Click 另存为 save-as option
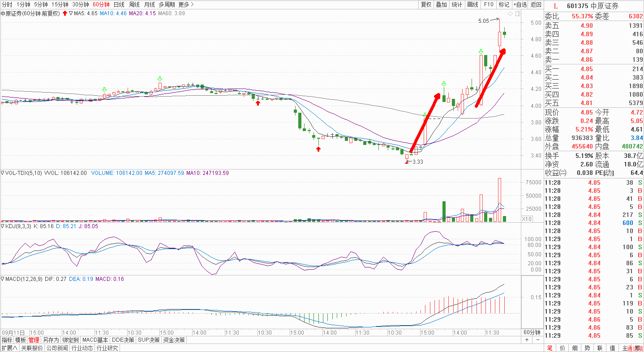 coord(51,340)
